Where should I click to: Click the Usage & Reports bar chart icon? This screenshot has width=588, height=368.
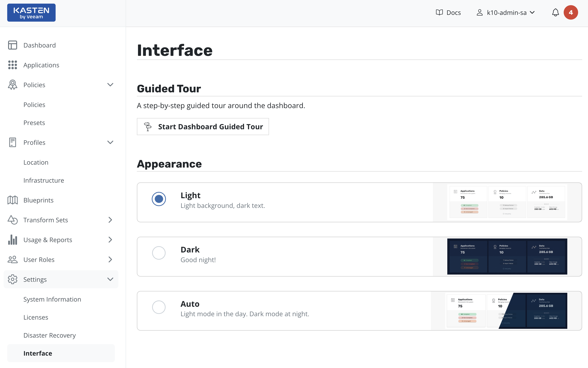pyautogui.click(x=12, y=240)
